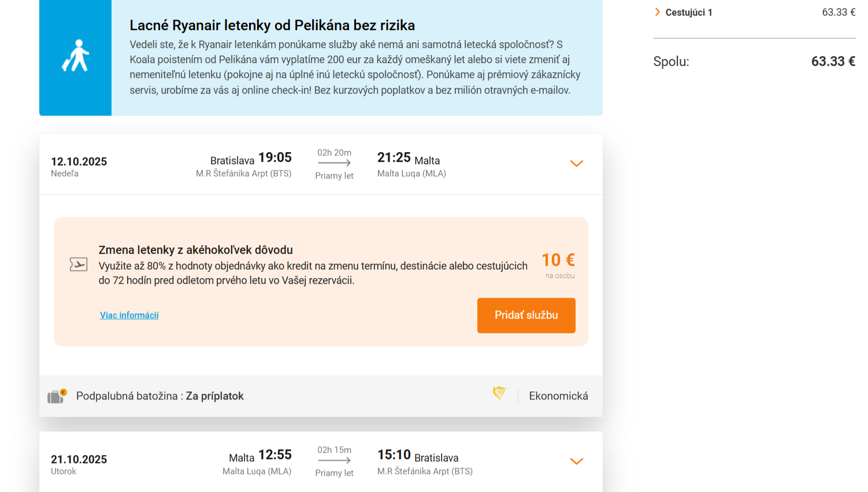The image size is (868, 492).
Task: Select the Zmena letenky z akéhokoľvek dôvodu title
Action: (x=195, y=250)
